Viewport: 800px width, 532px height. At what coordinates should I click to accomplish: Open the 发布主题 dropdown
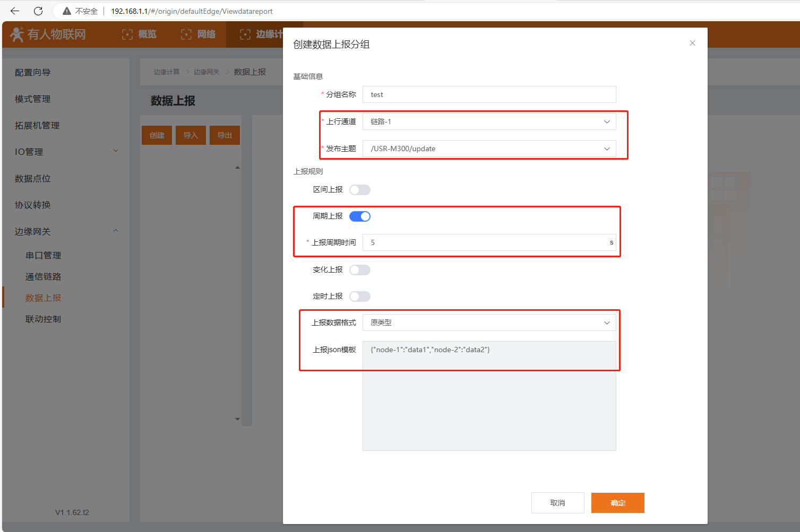pos(488,149)
